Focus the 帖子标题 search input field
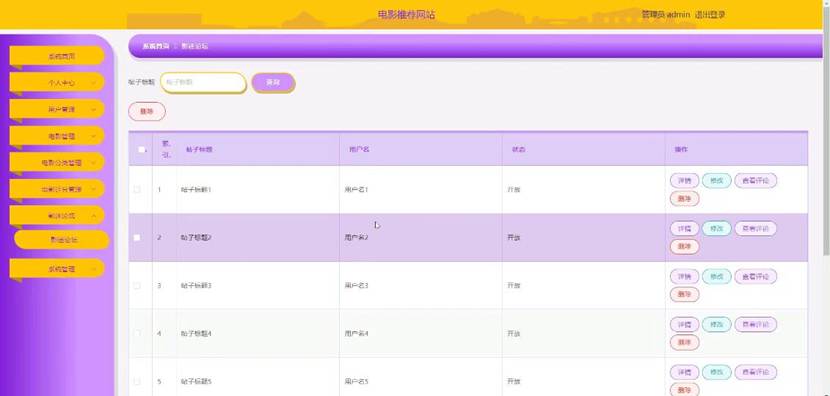Image resolution: width=830 pixels, height=396 pixels. (x=203, y=83)
